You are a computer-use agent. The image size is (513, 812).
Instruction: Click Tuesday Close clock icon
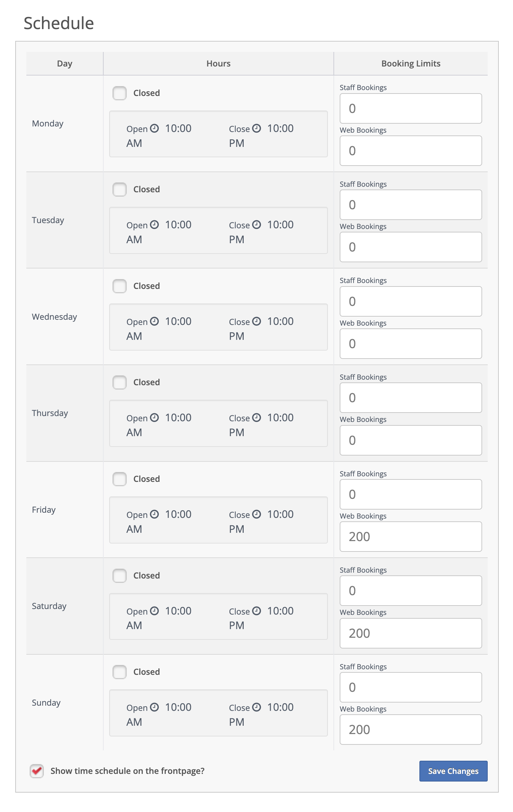point(256,225)
